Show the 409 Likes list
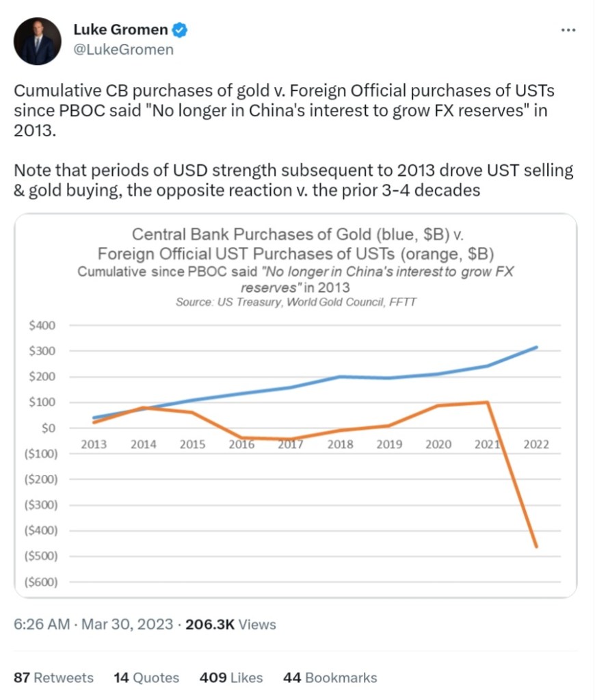Viewport: 595px width, 700px height. (231, 677)
